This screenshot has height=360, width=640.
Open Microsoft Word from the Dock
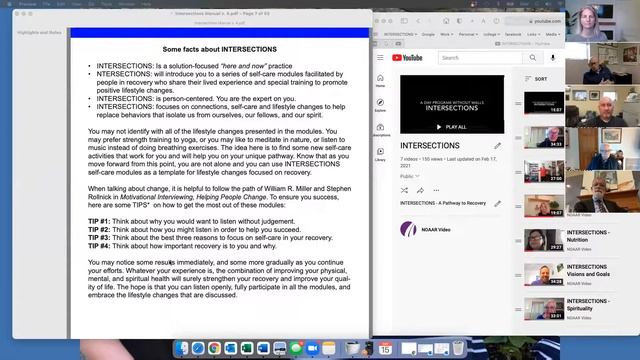263,348
